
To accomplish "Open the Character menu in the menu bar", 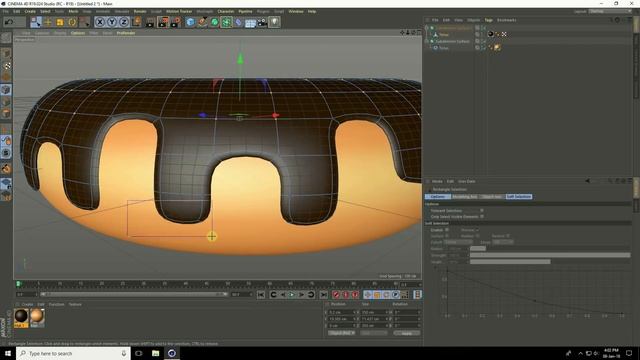I will pos(225,11).
